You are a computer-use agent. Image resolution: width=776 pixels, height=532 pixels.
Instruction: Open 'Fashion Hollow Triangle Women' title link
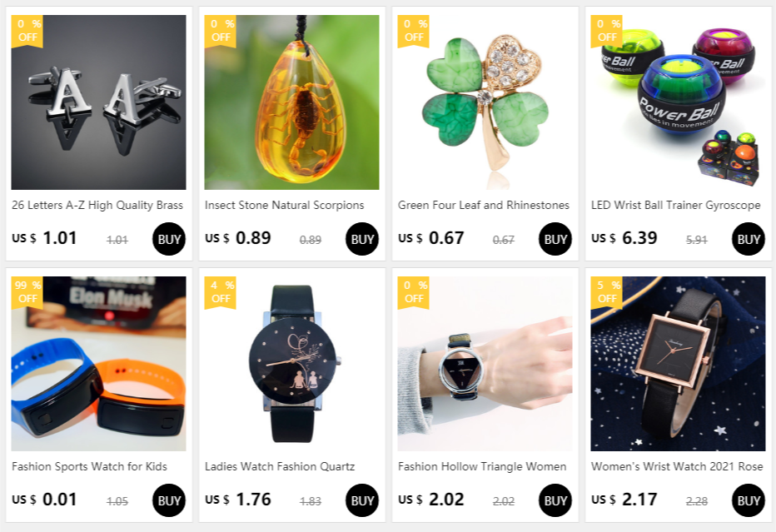(482, 466)
